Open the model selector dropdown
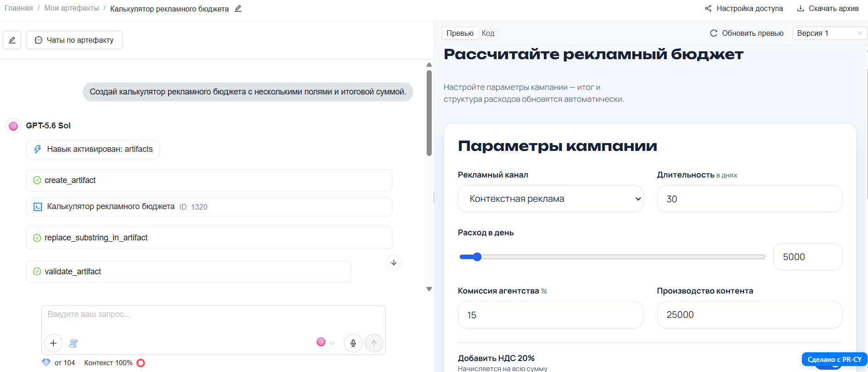Image resolution: width=868 pixels, height=372 pixels. tap(326, 342)
